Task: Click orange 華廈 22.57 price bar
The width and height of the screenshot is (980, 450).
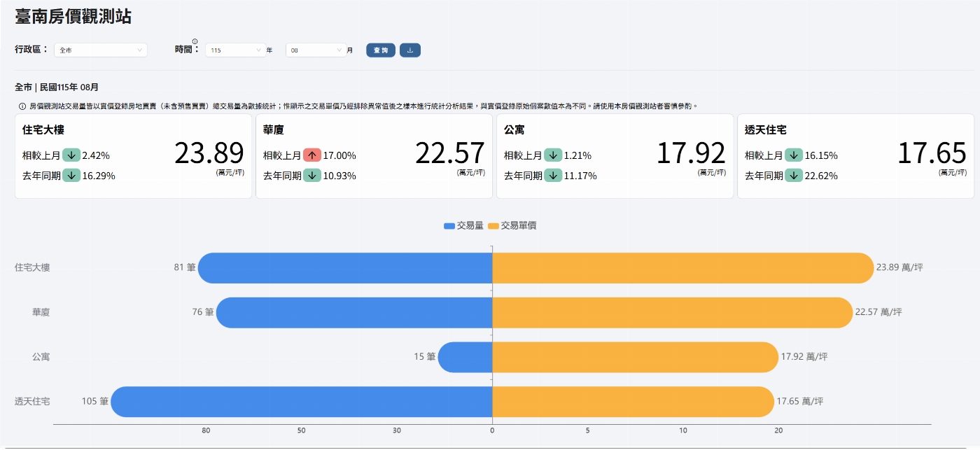Action: tap(673, 313)
